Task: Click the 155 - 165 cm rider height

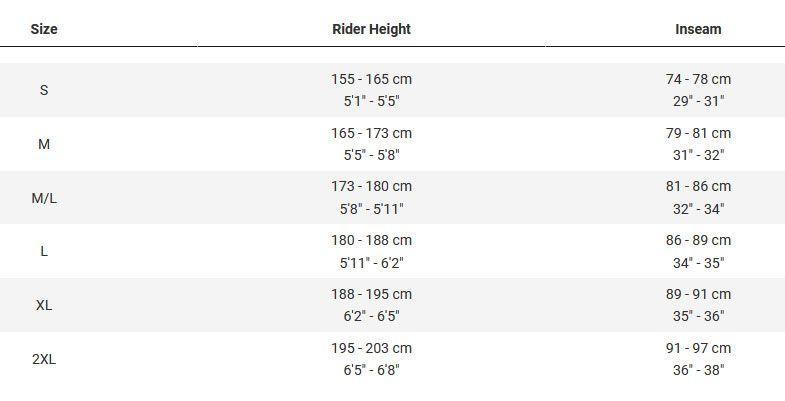Action: click(x=371, y=79)
